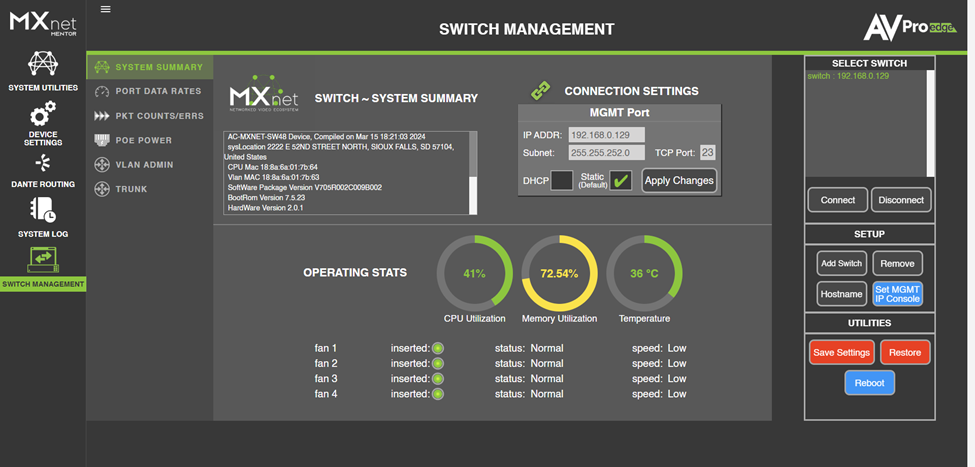Click PoE Power port icon
The width and height of the screenshot is (975, 467).
click(x=101, y=141)
